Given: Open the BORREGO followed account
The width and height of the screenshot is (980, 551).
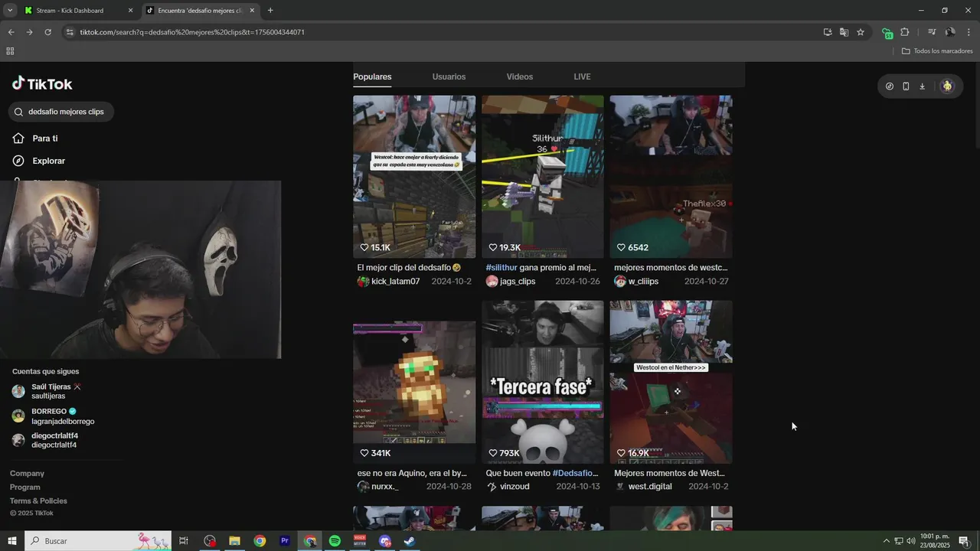Looking at the screenshot, I should pos(54,416).
